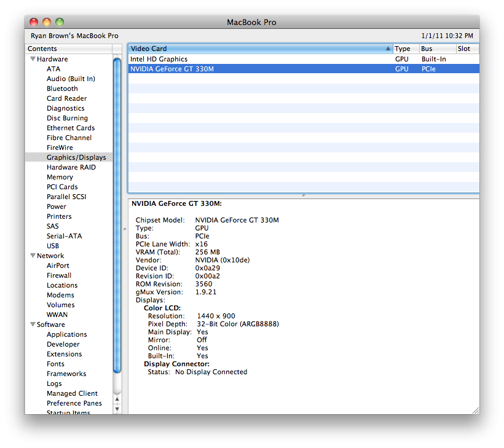
Task: Sort by Video Card column header
Action: point(261,49)
